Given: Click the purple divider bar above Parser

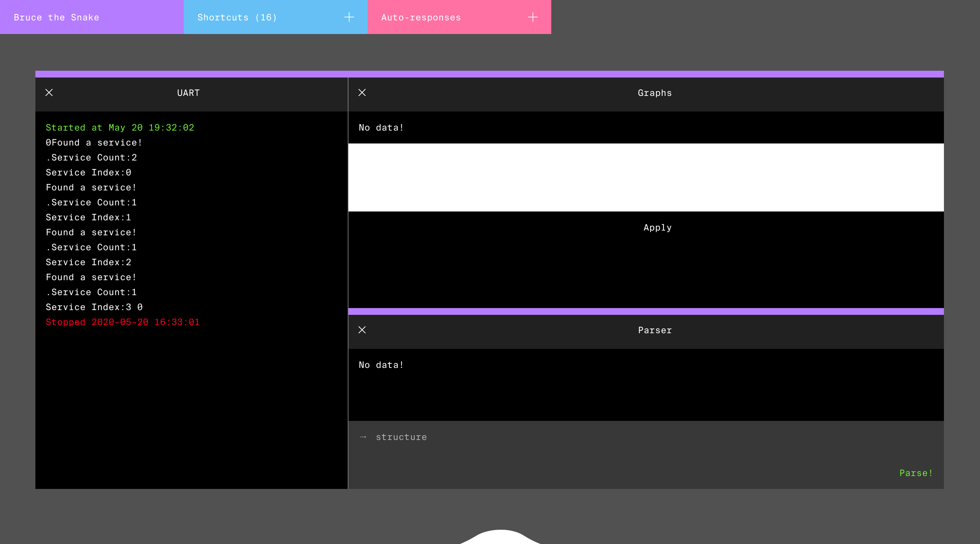Looking at the screenshot, I should click(646, 311).
